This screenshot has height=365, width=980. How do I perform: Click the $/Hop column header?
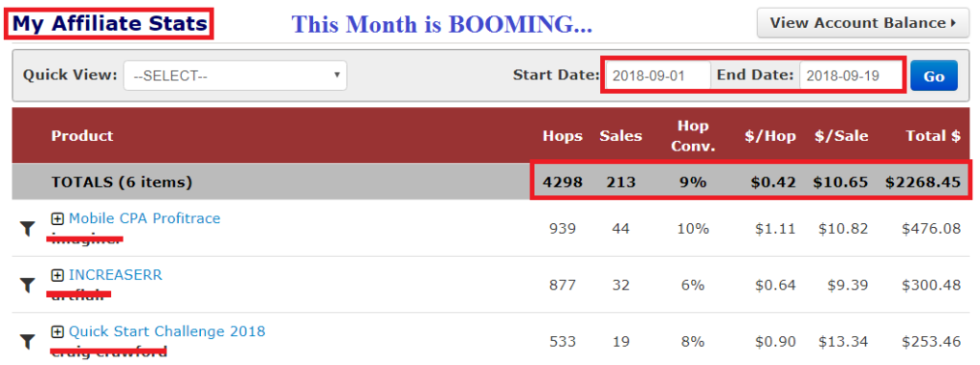pyautogui.click(x=770, y=136)
